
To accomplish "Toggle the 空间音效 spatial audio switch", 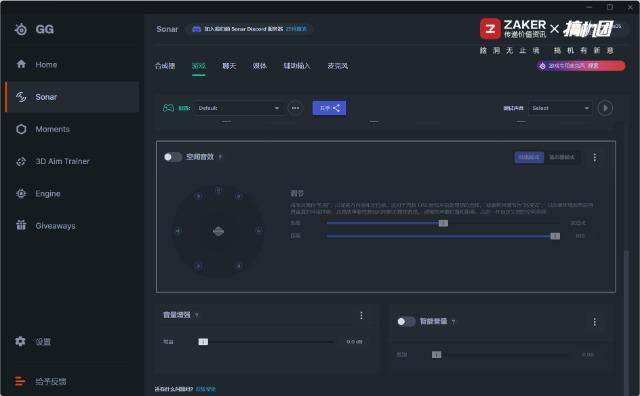I will (173, 157).
